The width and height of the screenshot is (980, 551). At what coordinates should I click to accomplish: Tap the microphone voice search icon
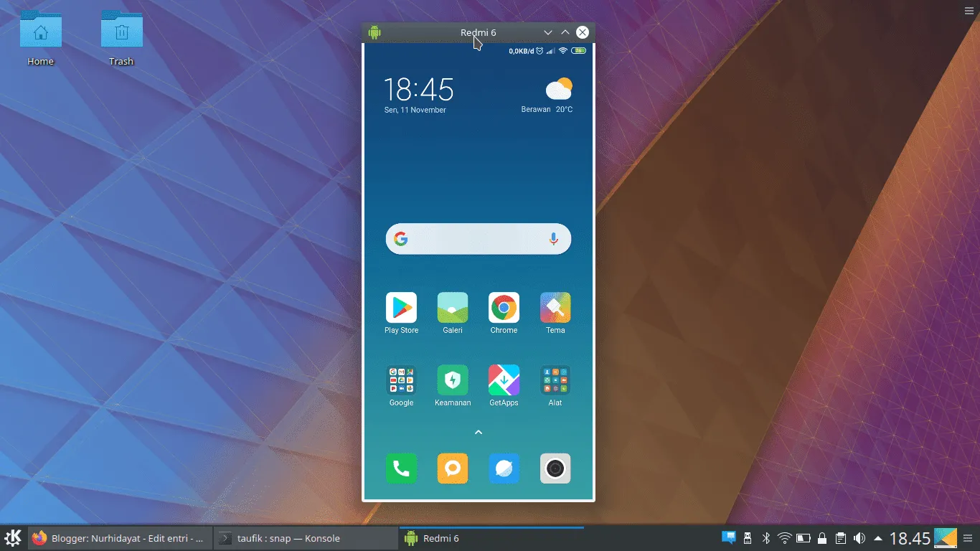tap(554, 239)
